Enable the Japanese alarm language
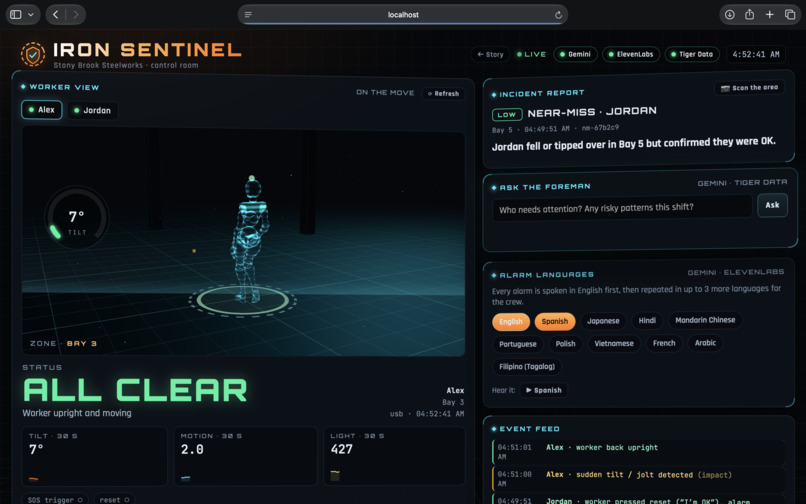Image resolution: width=806 pixels, height=504 pixels. 603,321
